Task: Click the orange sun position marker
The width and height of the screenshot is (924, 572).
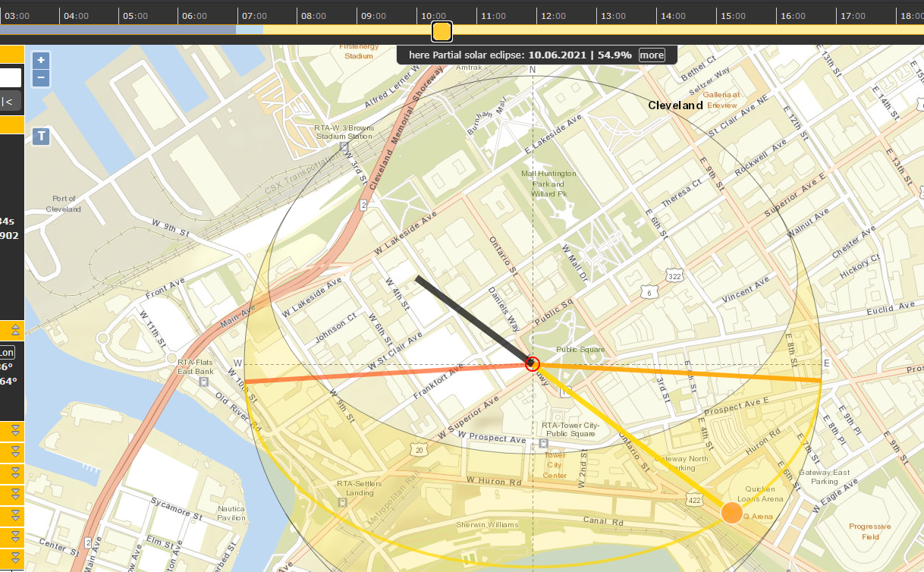Action: pos(731,513)
